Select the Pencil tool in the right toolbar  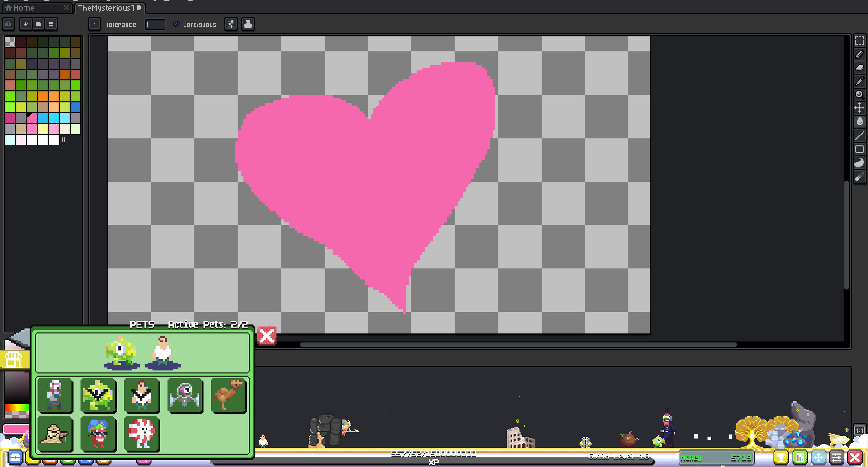[x=860, y=54]
